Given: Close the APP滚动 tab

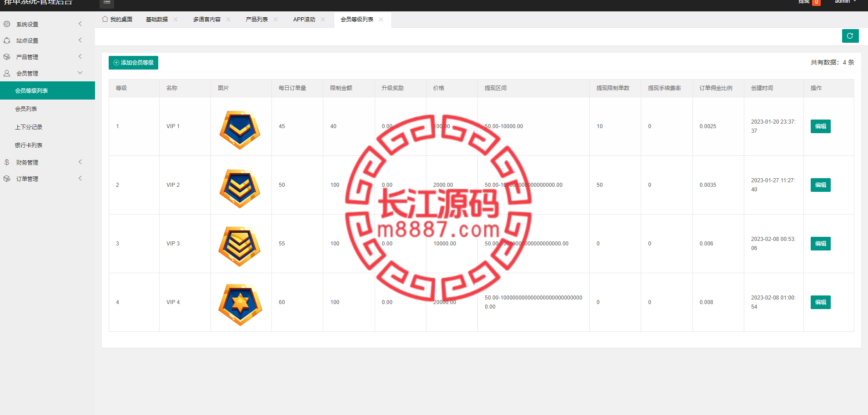Looking at the screenshot, I should pyautogui.click(x=323, y=19).
